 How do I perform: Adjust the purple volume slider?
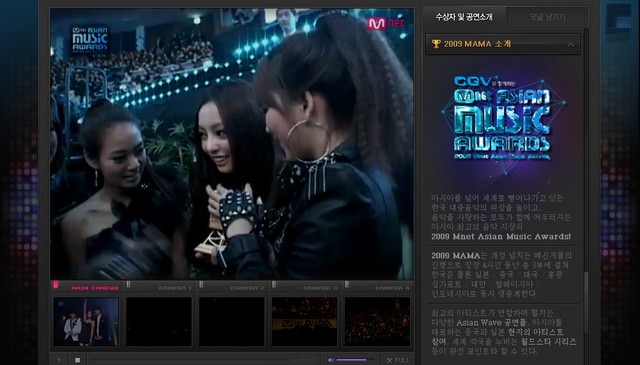[351, 360]
